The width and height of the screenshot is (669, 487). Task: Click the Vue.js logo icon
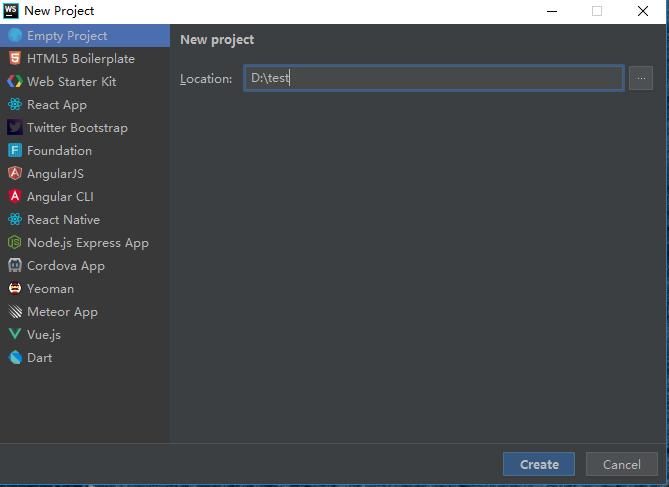pos(15,335)
